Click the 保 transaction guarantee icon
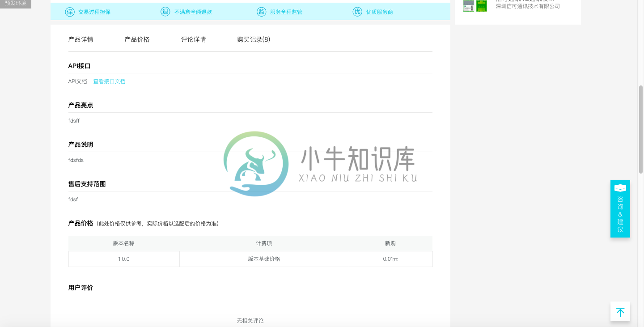The width and height of the screenshot is (644, 327). 70,12
